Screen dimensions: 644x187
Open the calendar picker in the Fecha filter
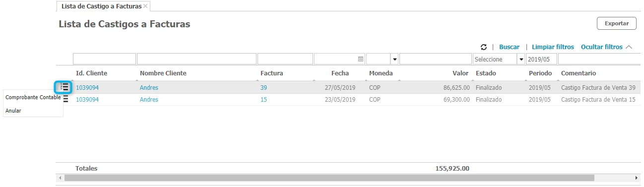361,59
